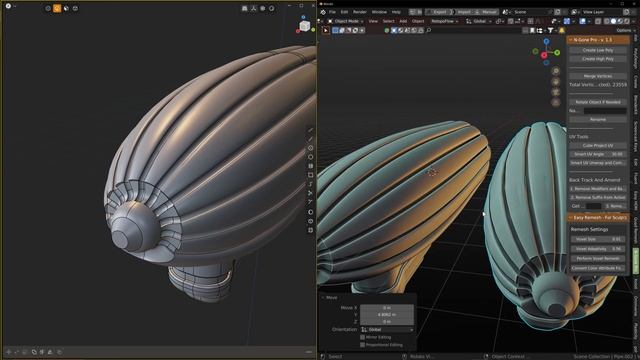Click Convert Color Attribute button
This screenshot has width=640, height=360.
pyautogui.click(x=598, y=268)
